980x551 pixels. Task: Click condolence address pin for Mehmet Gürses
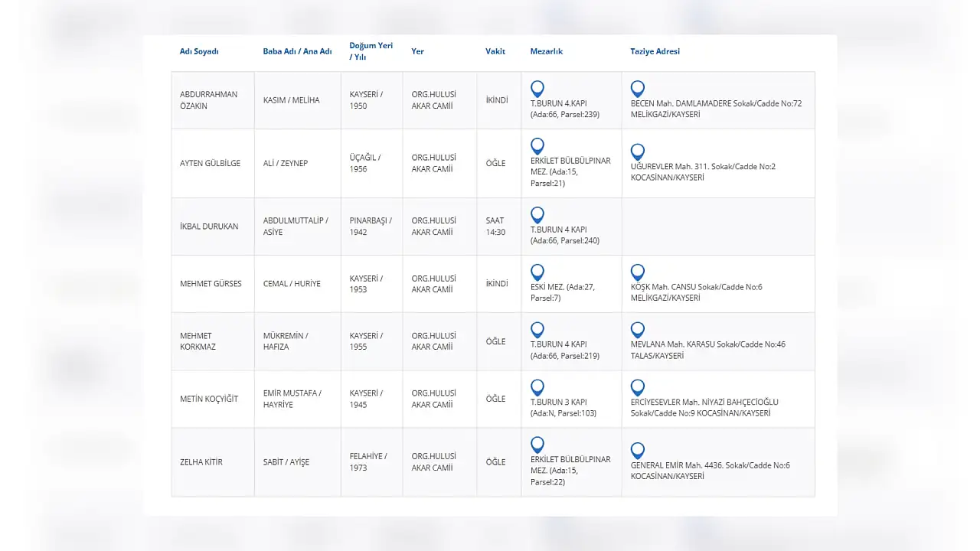click(x=638, y=272)
